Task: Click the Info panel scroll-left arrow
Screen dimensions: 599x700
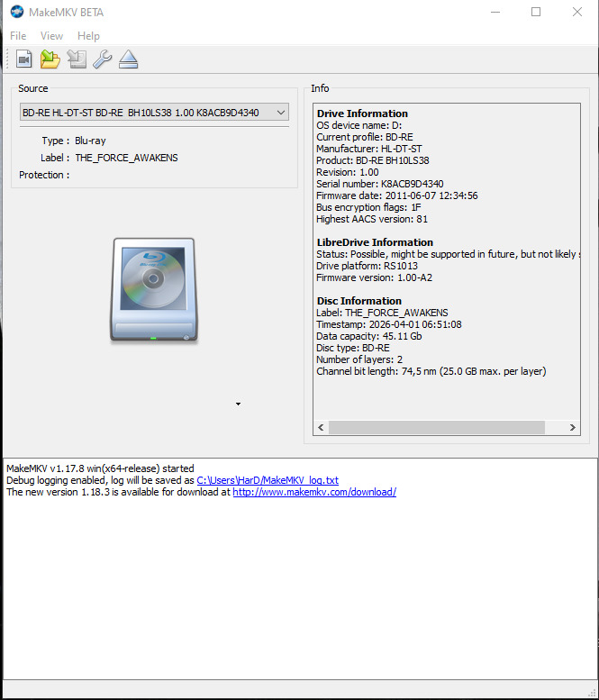Action: (321, 427)
